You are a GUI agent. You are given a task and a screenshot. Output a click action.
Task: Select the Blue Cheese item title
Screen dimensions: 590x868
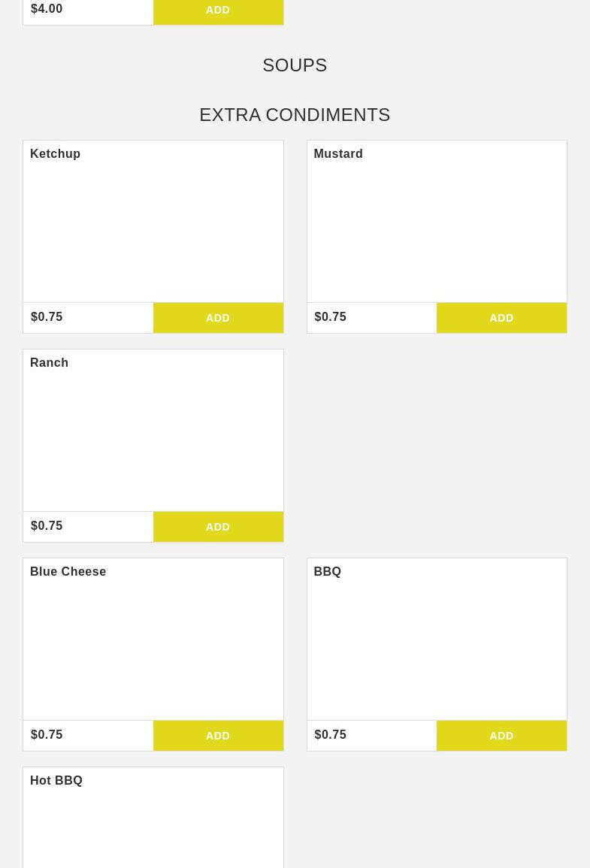[x=68, y=571]
